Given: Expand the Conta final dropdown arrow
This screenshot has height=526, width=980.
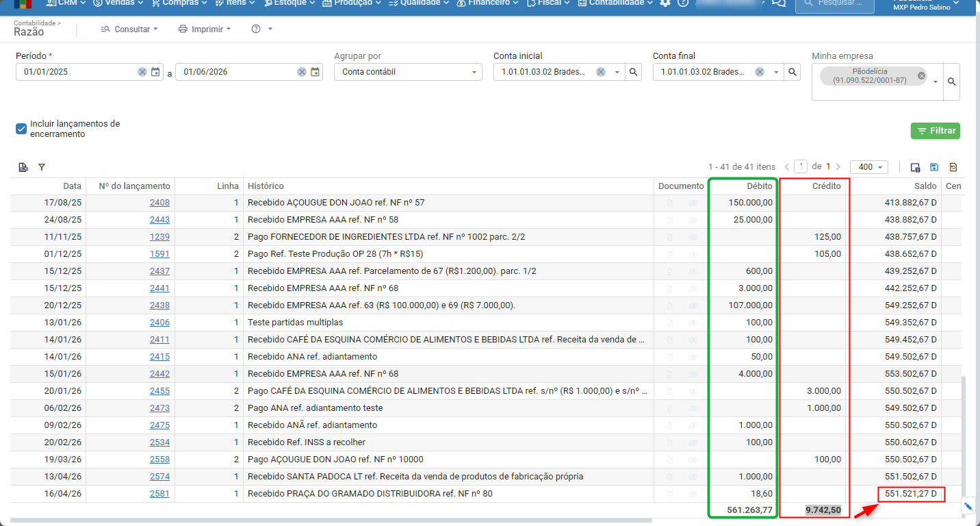Looking at the screenshot, I should pos(776,72).
